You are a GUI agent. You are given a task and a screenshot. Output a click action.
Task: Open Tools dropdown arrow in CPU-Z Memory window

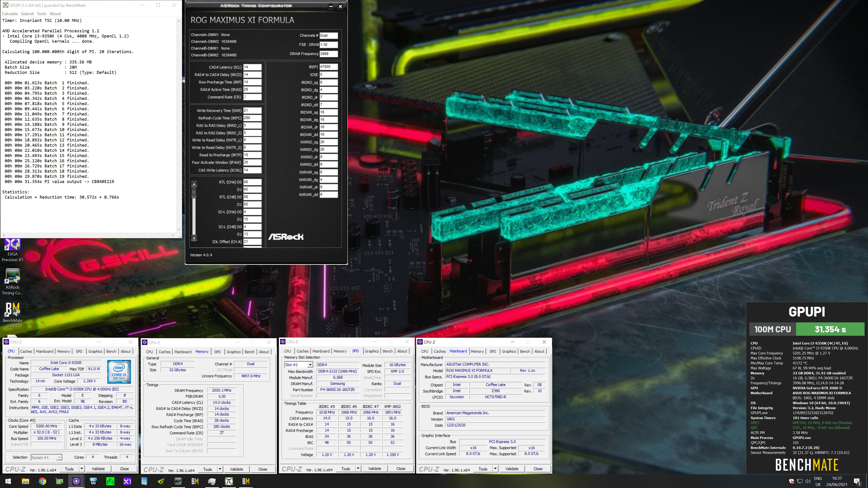click(220, 469)
